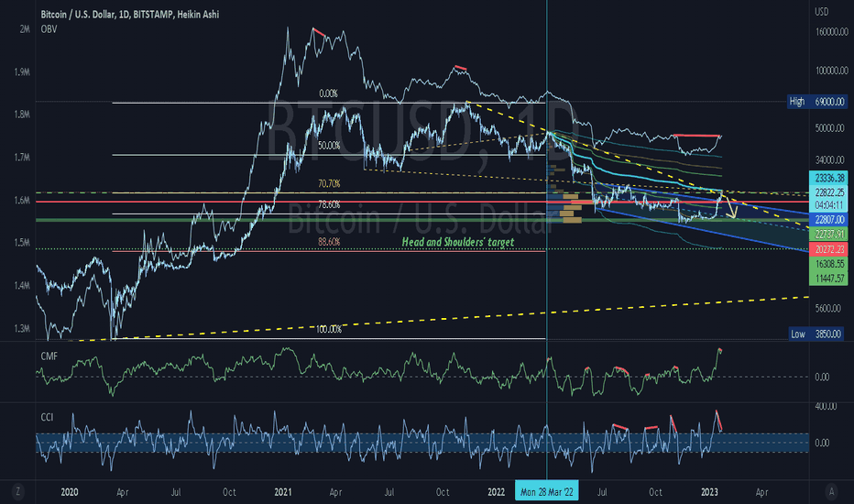Image resolution: width=854 pixels, height=504 pixels.
Task: Click the 20272.23 red price tag
Action: click(829, 249)
